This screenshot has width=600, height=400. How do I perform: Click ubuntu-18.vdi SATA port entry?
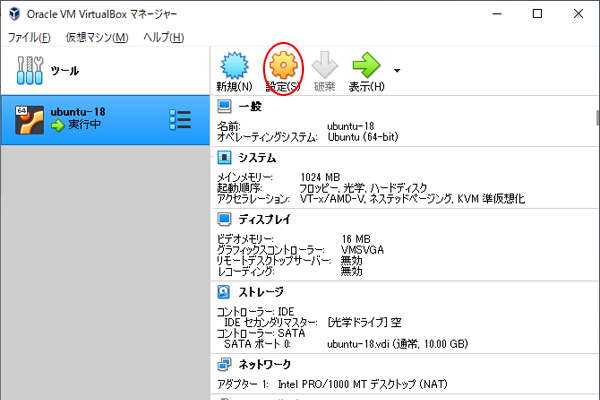[398, 344]
